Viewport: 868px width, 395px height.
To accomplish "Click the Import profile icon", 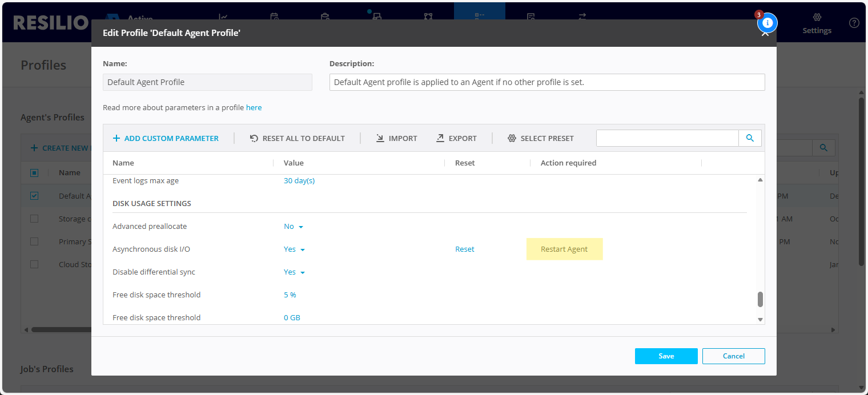I will click(x=380, y=138).
